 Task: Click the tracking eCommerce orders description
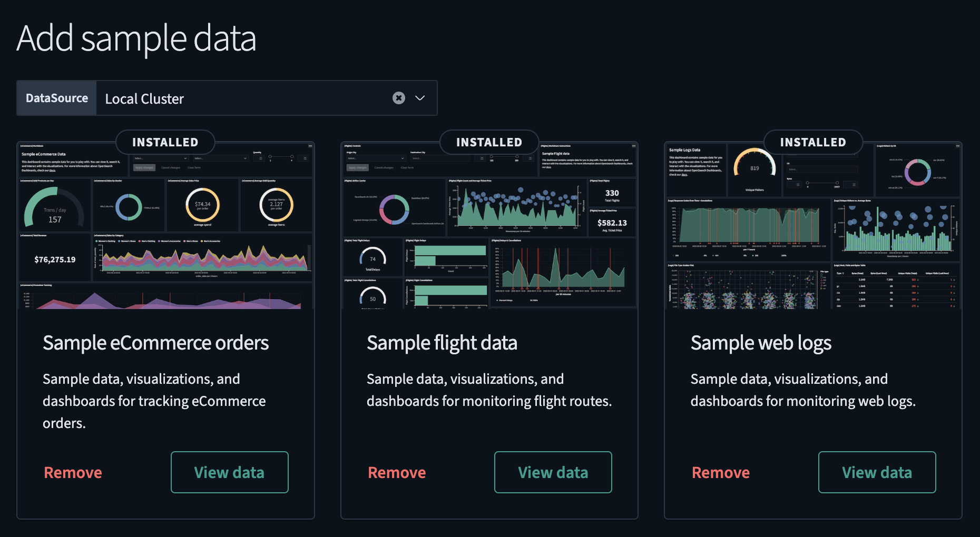pos(154,401)
